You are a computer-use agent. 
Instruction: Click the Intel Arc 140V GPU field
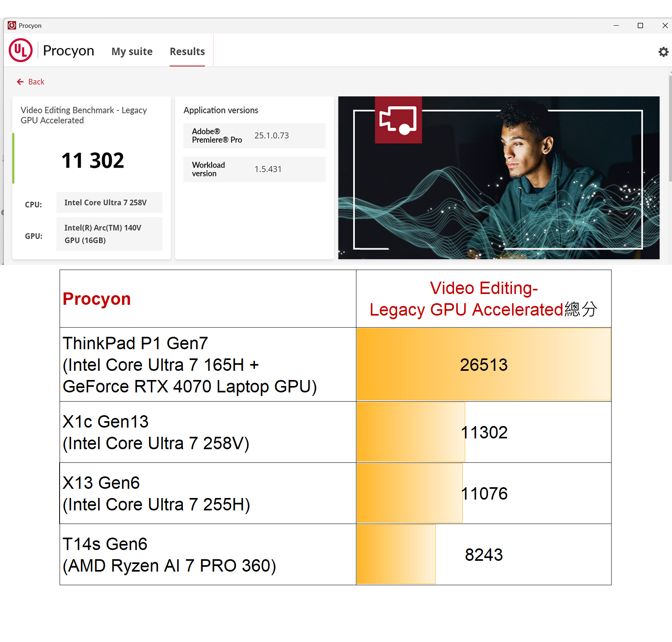pyautogui.click(x=109, y=234)
